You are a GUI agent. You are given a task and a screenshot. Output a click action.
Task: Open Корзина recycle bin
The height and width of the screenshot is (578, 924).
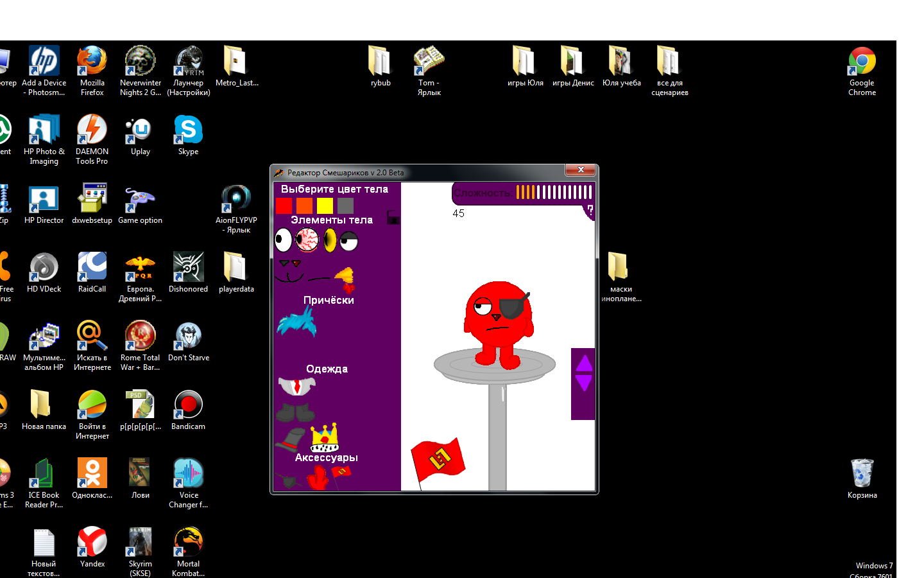click(x=862, y=478)
